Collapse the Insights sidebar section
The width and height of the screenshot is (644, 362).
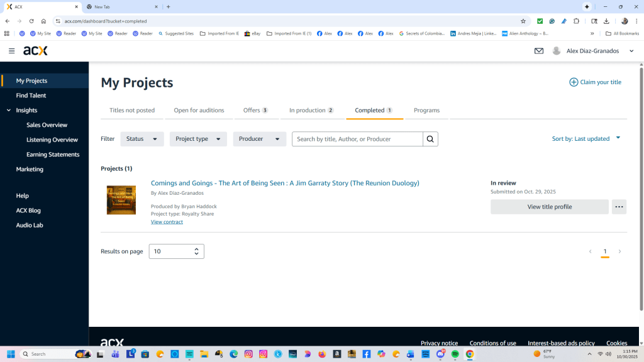tap(9, 111)
